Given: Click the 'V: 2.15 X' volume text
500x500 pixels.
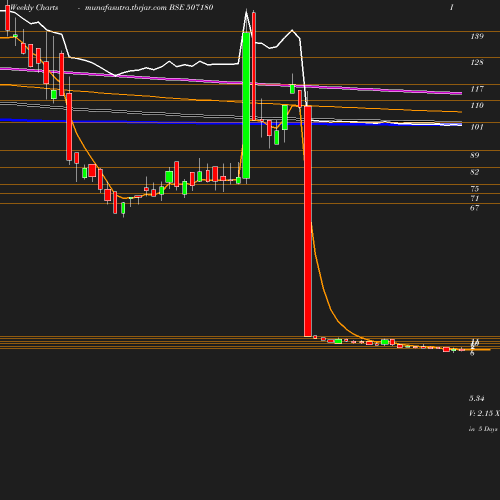Looking at the screenshot, I should [484, 413].
